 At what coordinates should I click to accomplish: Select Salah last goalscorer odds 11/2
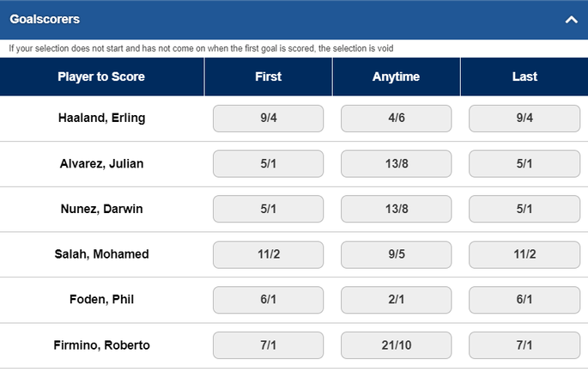click(524, 254)
